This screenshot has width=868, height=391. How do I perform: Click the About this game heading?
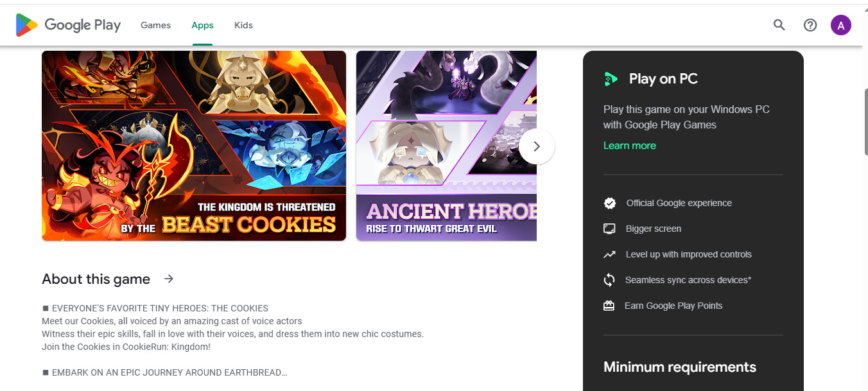click(x=96, y=279)
